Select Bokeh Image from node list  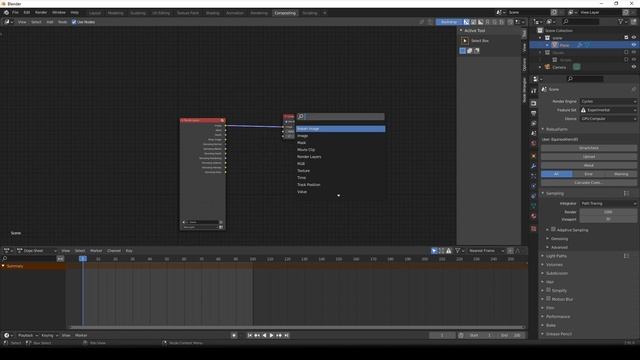(x=341, y=129)
